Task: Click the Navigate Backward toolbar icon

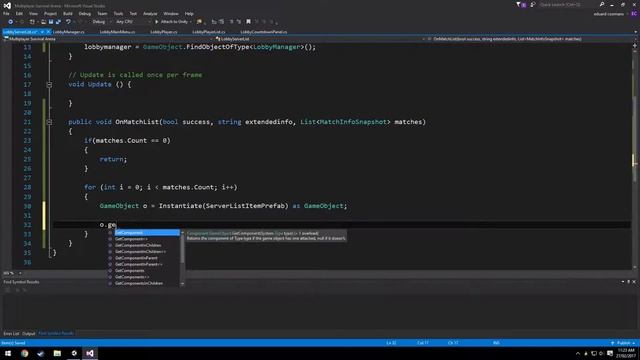Action: point(10,22)
